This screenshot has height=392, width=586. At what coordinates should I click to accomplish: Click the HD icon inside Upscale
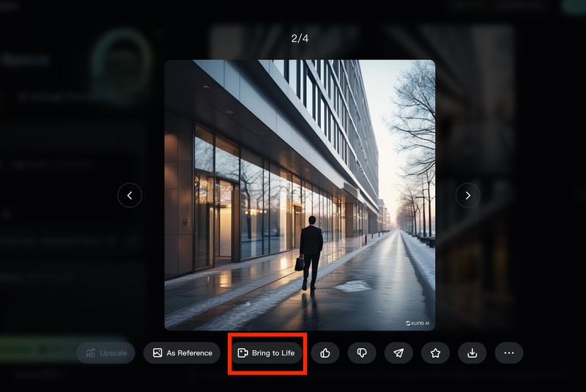click(x=91, y=353)
